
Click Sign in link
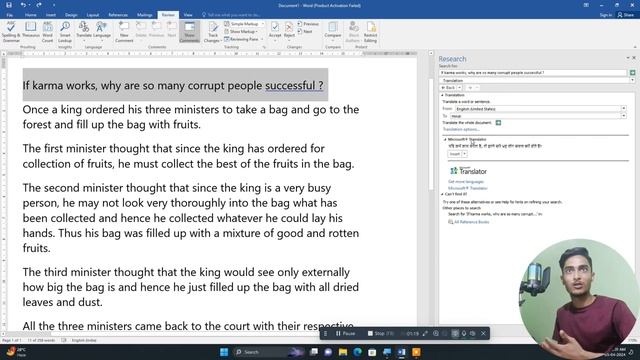(x=606, y=15)
